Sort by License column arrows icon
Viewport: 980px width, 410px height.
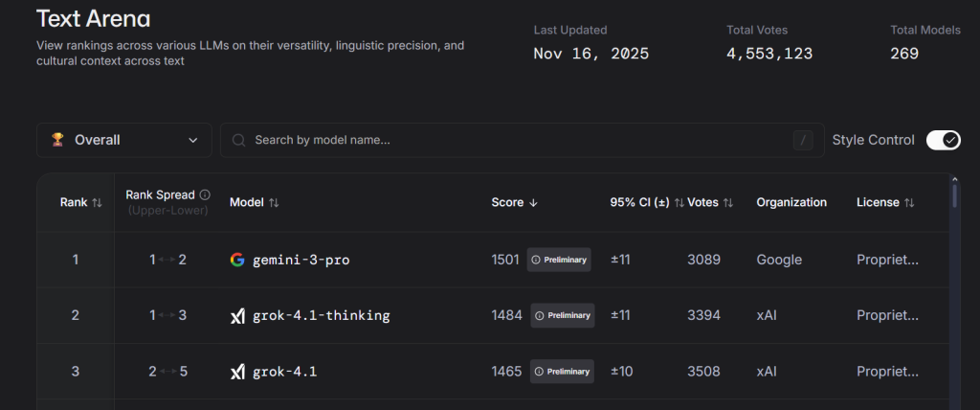coord(909,202)
